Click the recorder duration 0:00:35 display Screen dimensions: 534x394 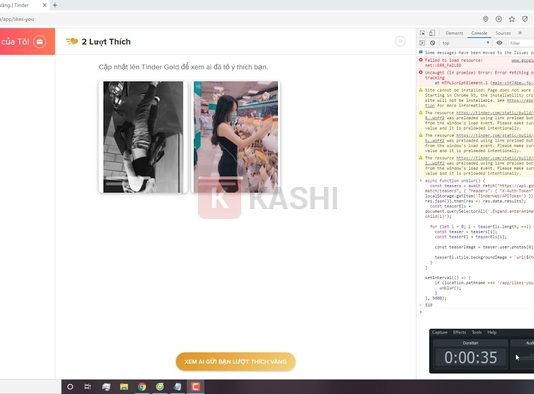tap(470, 358)
